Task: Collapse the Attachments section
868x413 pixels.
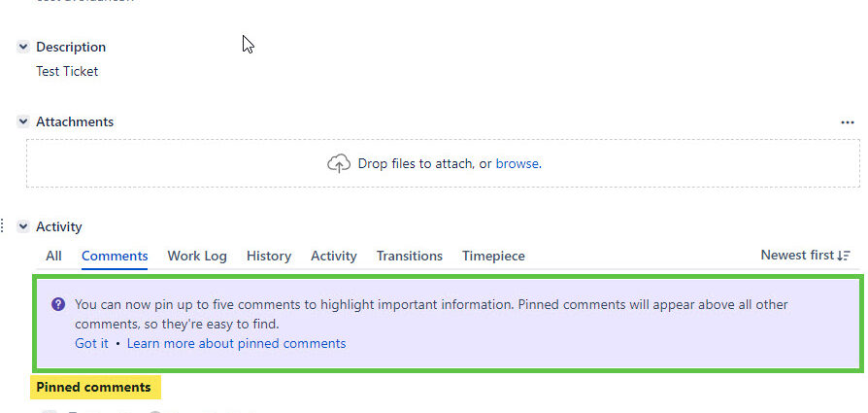Action: pyautogui.click(x=22, y=121)
